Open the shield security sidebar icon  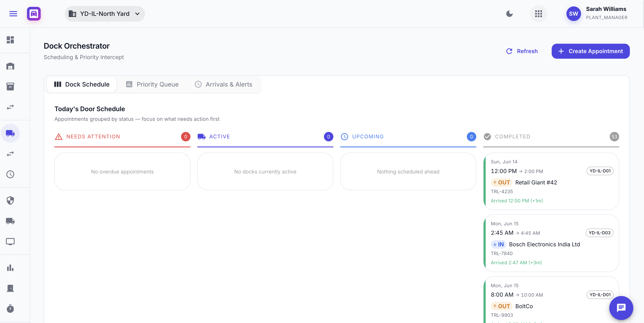(x=10, y=200)
